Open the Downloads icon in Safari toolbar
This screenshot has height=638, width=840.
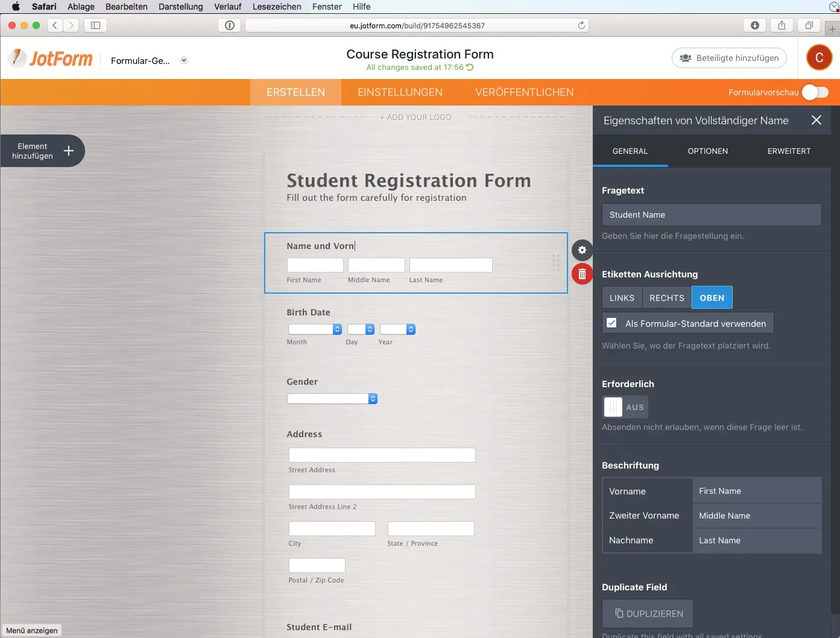coord(754,25)
